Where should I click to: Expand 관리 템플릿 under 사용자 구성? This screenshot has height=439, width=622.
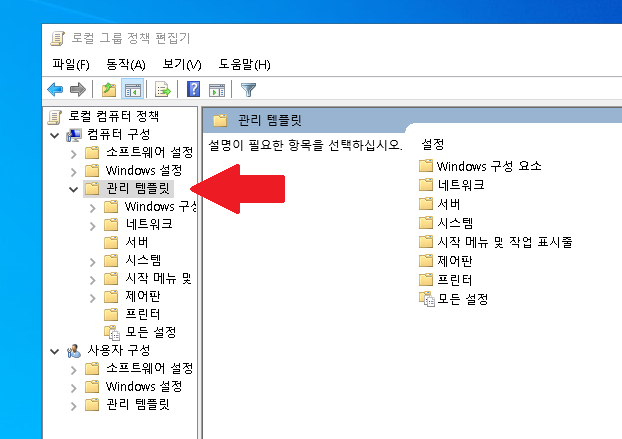pos(74,406)
